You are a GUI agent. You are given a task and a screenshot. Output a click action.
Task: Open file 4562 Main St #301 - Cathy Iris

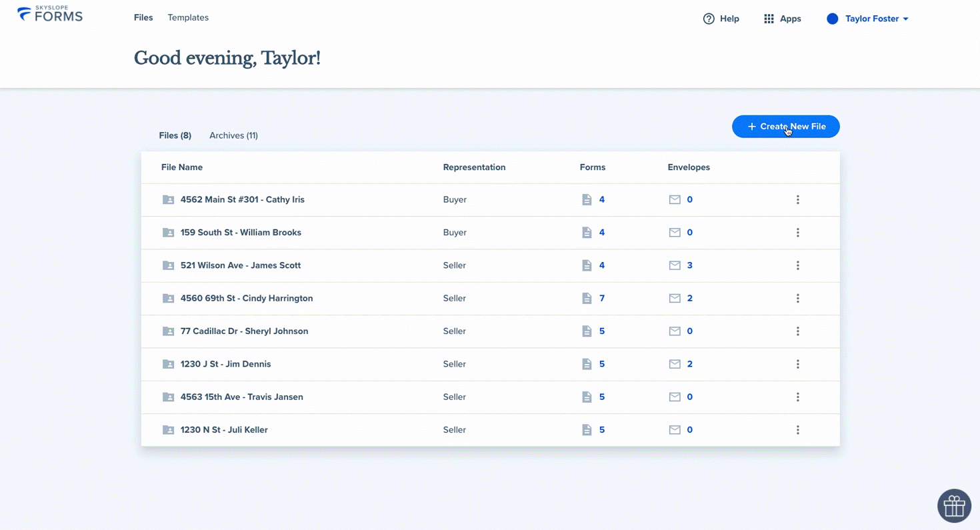point(243,199)
